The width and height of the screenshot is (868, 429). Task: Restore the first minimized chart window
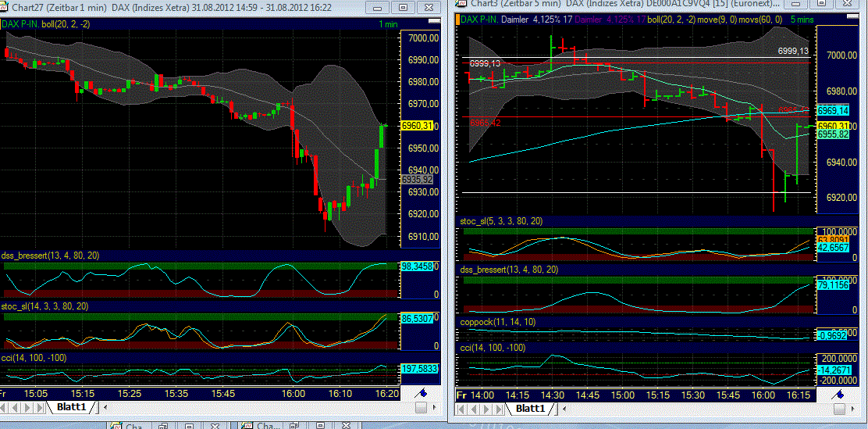click(x=165, y=426)
